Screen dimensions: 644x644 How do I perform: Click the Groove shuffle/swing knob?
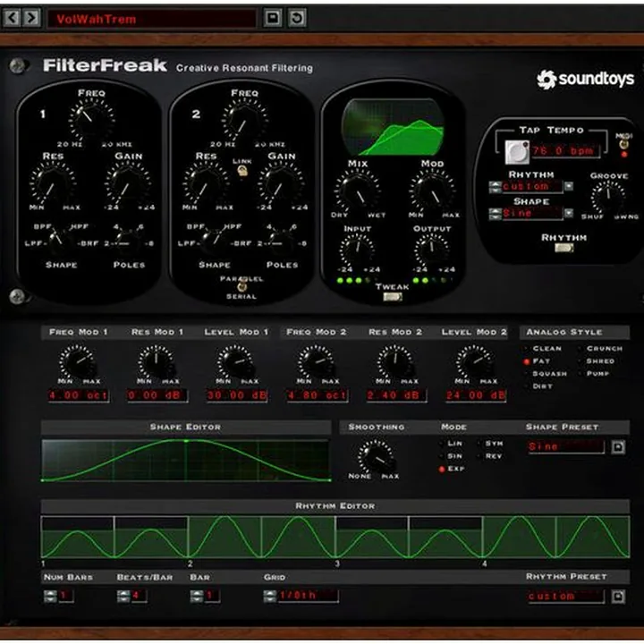point(608,197)
